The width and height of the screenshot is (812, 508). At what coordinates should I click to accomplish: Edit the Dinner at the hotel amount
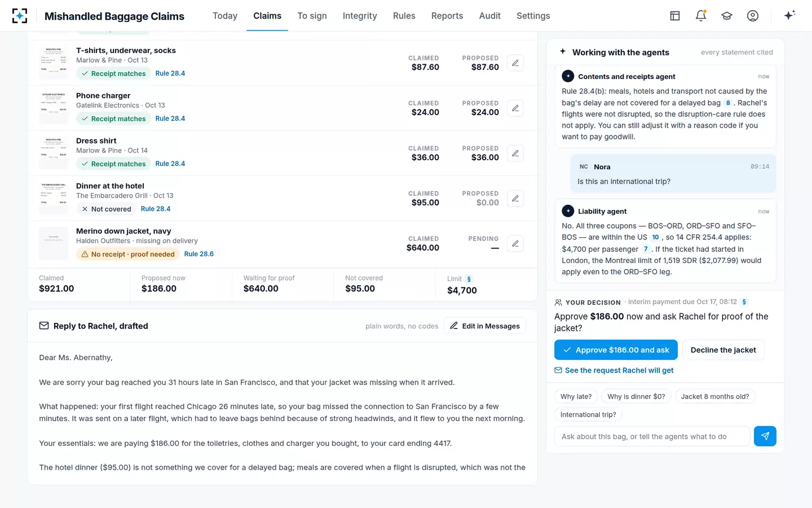click(x=515, y=198)
